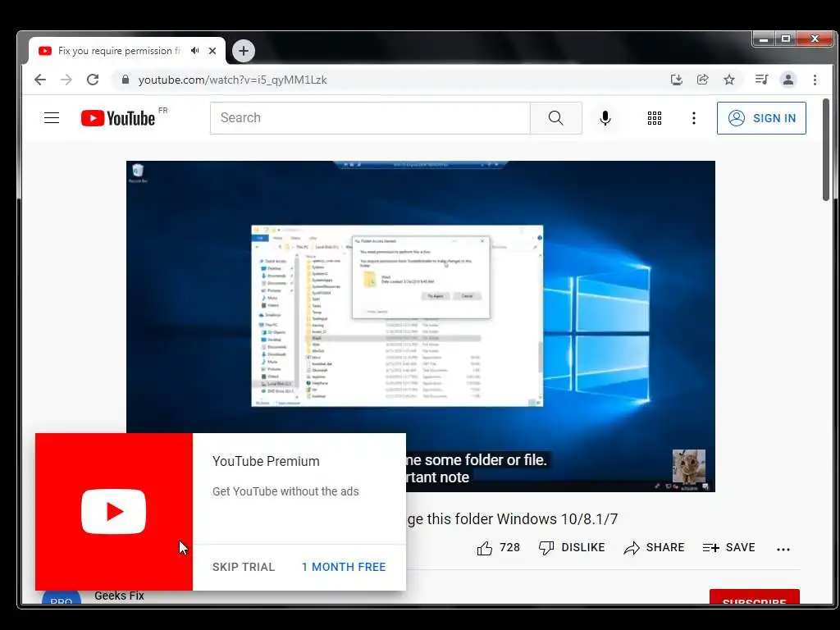Screen dimensions: 840x630
Task: Click the YouTube logo
Action: click(118, 118)
